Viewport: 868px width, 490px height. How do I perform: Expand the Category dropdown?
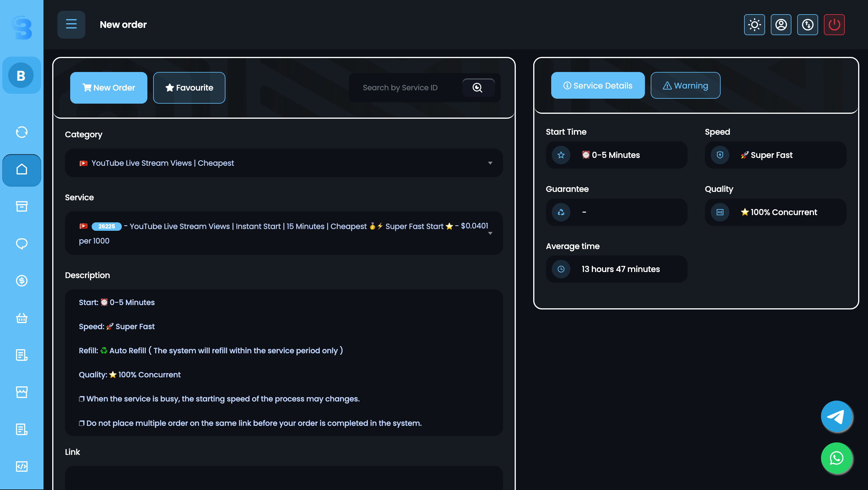(284, 163)
